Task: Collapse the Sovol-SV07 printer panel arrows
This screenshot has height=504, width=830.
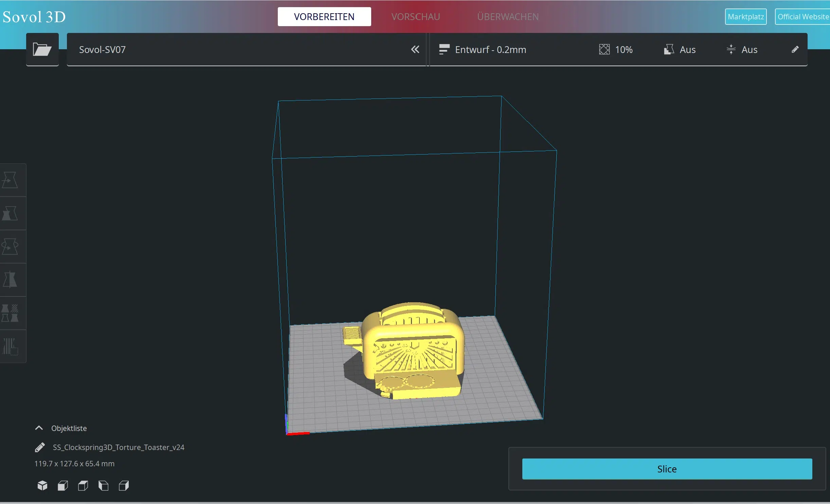Action: [x=415, y=50]
